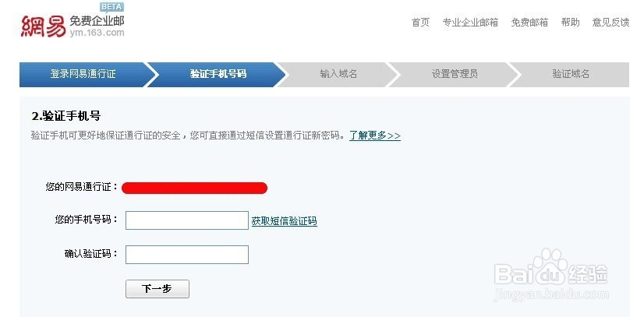Screen dimensions: 644x317
Task: Click the red redacted passport bar
Action: pos(194,188)
